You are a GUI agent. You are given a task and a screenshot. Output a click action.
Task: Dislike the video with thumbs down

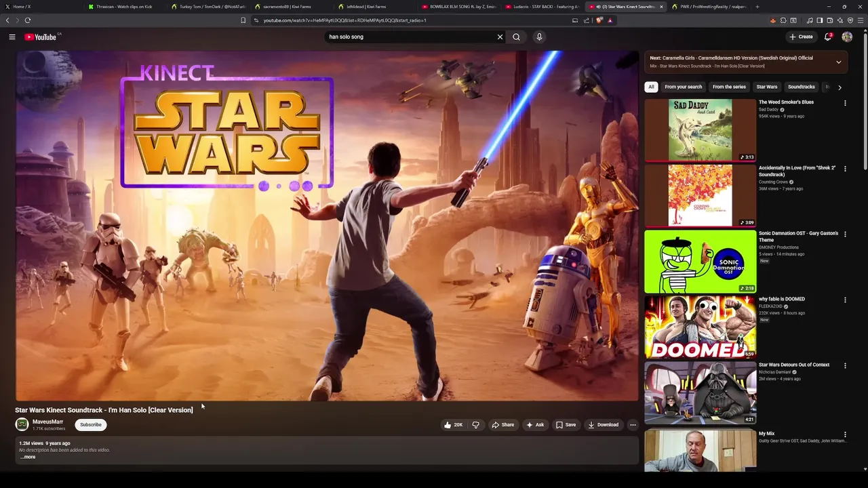[476, 425]
